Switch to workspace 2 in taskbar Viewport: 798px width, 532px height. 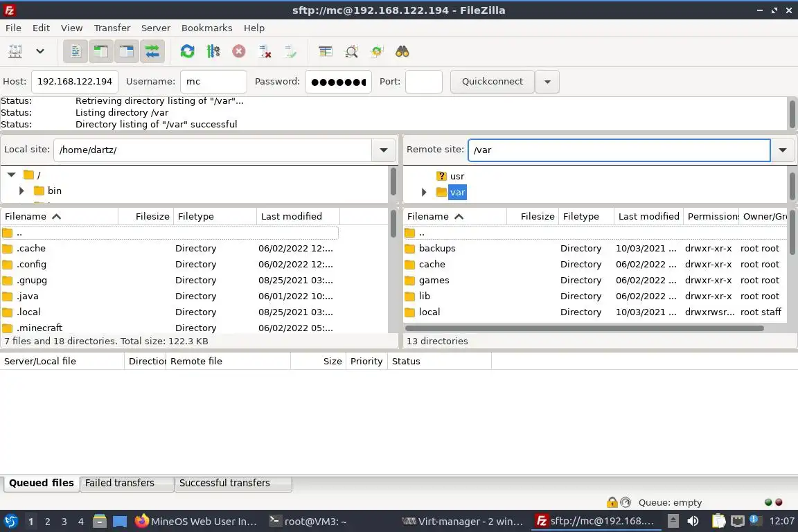[x=47, y=522]
